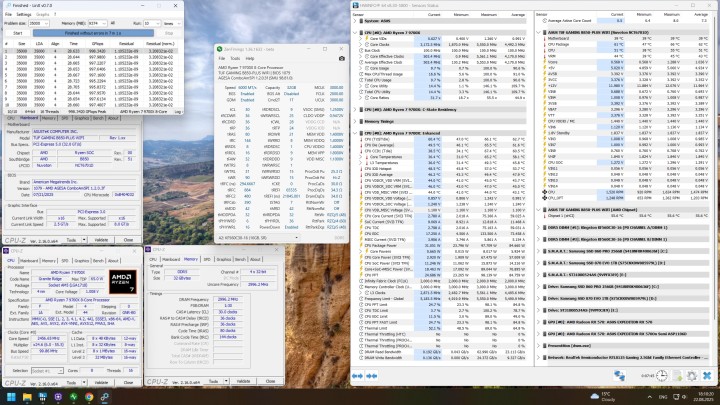The image size is (720, 405).
Task: Open LinX Memory (MiB) dropdown
Action: (x=104, y=23)
